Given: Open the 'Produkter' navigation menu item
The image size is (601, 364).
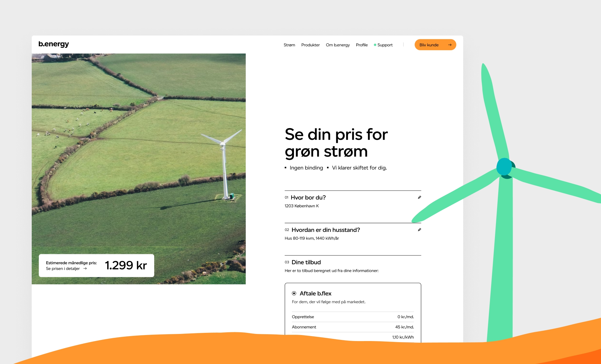Looking at the screenshot, I should coord(310,45).
